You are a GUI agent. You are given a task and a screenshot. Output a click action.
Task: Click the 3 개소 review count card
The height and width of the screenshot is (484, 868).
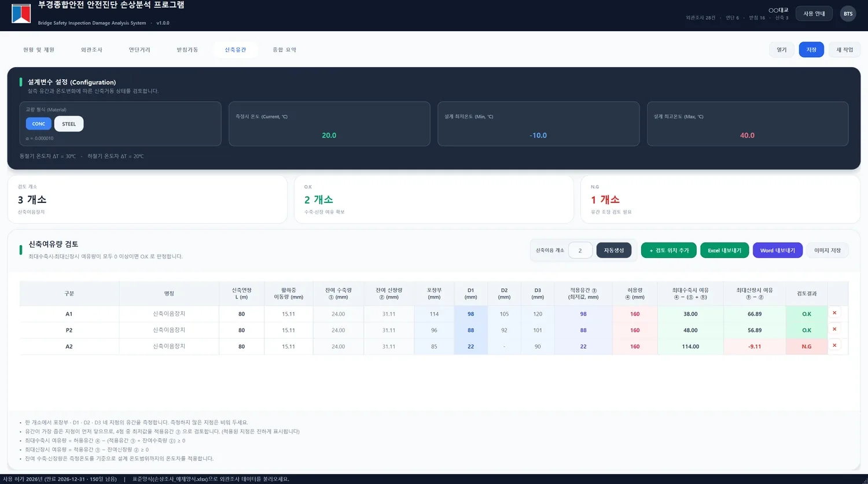(148, 199)
